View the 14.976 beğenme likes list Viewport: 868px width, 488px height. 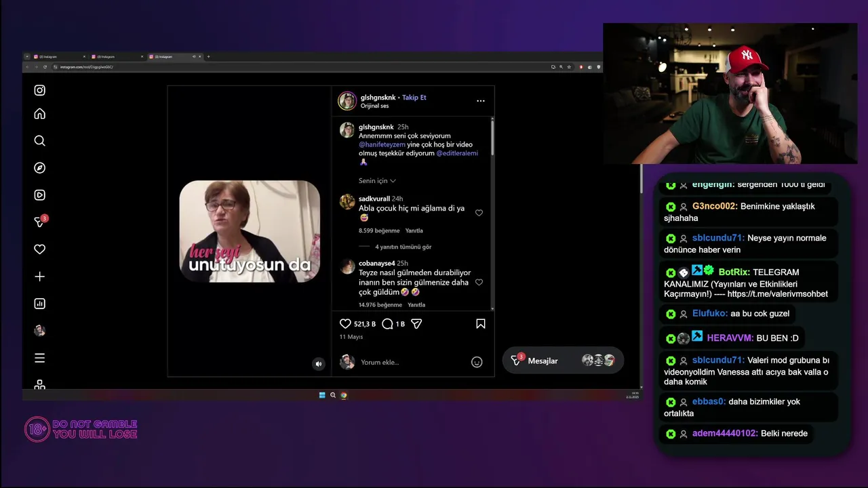click(x=380, y=305)
